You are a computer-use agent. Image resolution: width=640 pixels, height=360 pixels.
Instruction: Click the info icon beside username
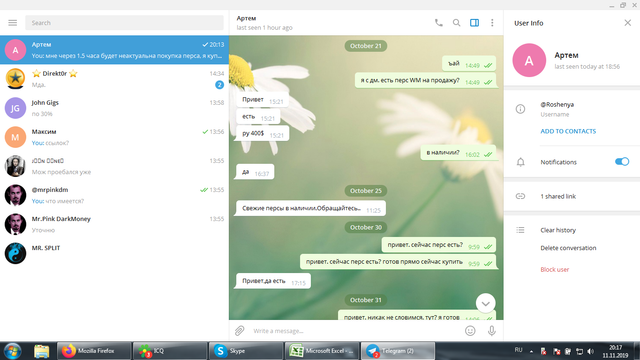point(520,109)
